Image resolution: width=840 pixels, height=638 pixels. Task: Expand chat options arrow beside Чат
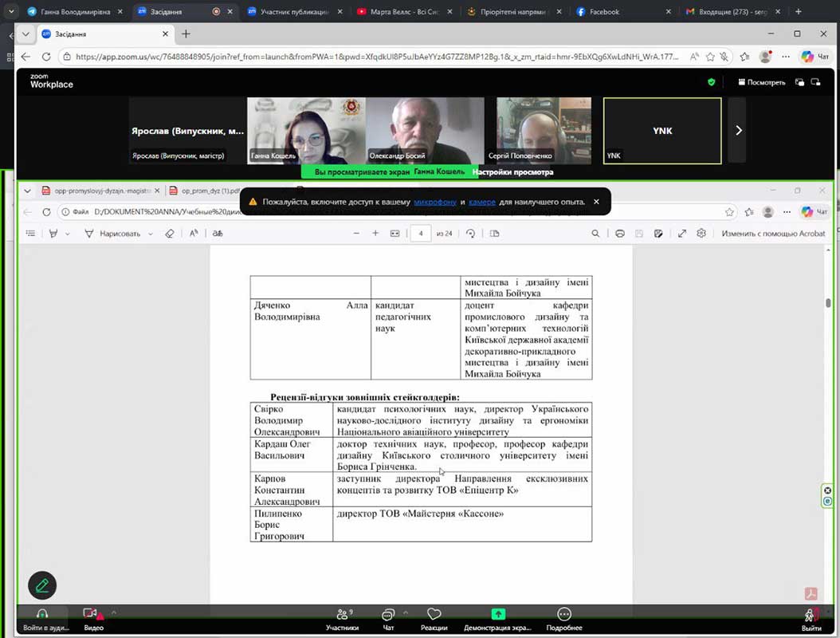click(x=406, y=612)
